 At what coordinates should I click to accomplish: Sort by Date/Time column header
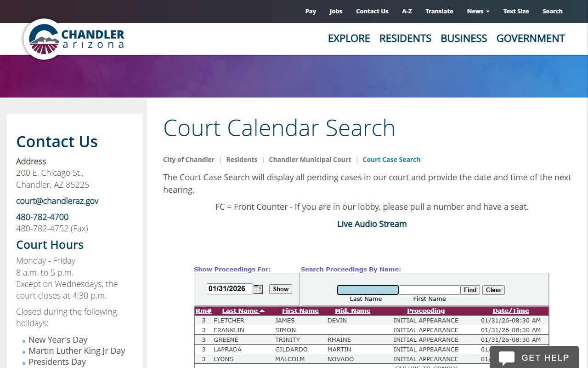[x=511, y=311]
